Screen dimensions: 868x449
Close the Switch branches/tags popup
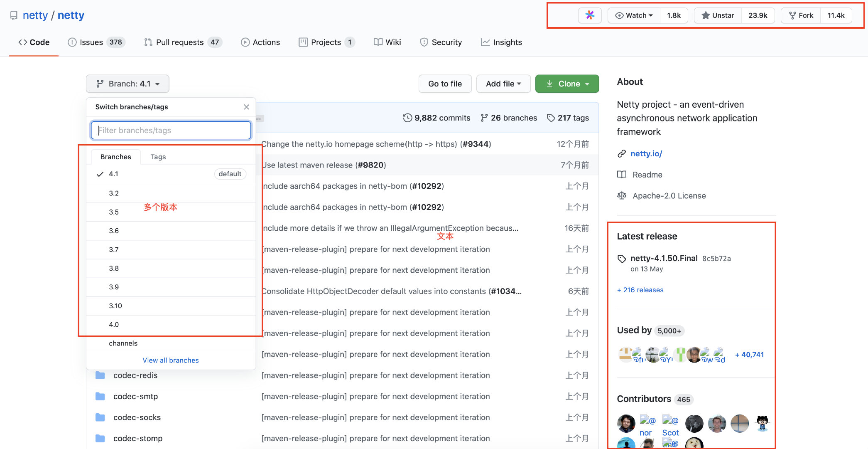[x=246, y=107]
